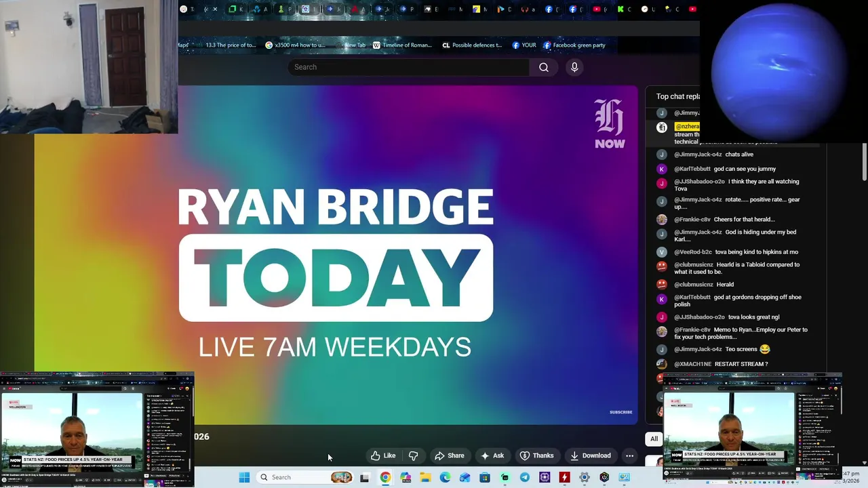
Task: Open the monitor-panel icon in the taskbar
Action: pos(624,477)
